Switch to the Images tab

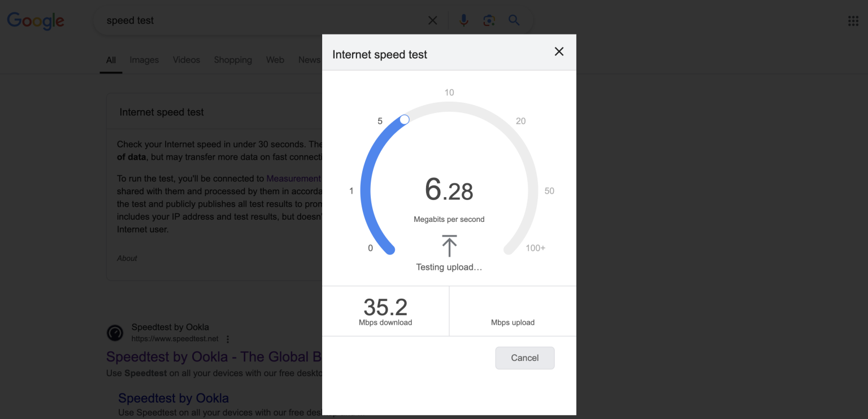click(x=144, y=60)
